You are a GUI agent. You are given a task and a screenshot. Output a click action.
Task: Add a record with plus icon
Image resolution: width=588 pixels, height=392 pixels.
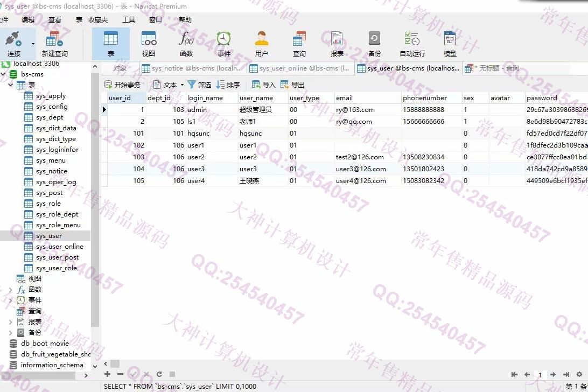[x=107, y=374]
